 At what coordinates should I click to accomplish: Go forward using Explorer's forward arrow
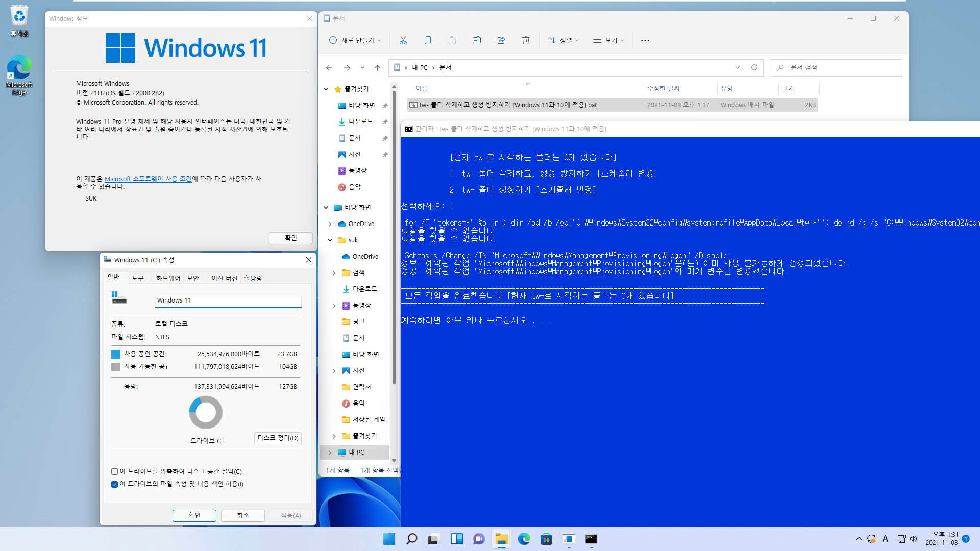point(347,67)
